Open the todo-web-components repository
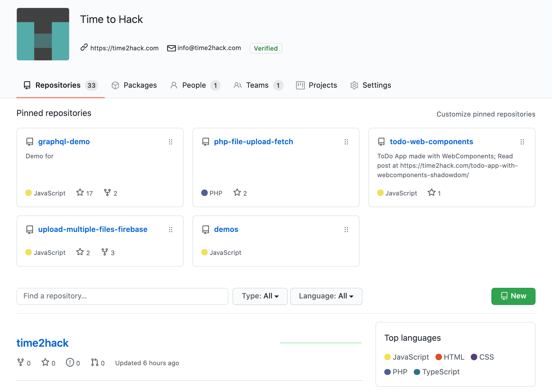This screenshot has width=552, height=392. click(x=431, y=142)
